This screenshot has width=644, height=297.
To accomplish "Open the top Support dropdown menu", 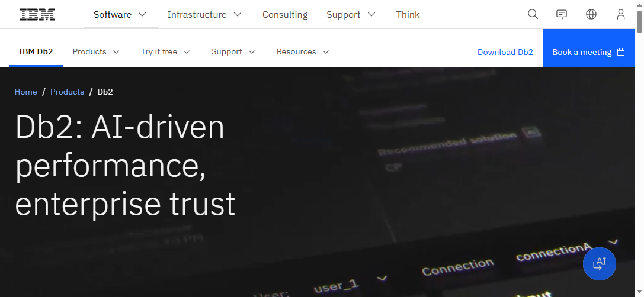I will [x=351, y=14].
